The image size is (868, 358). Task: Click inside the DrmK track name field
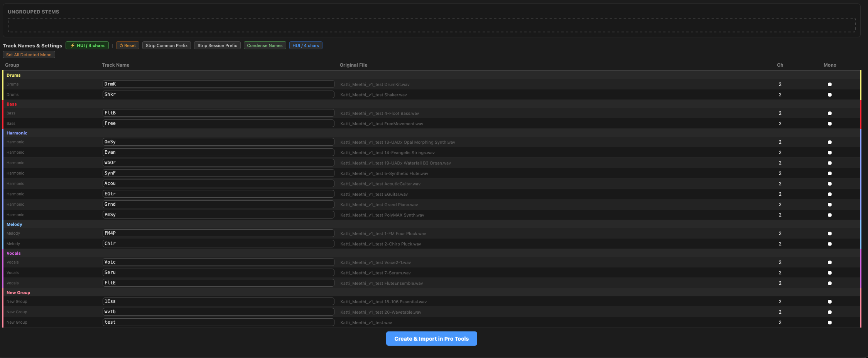pyautogui.click(x=218, y=84)
